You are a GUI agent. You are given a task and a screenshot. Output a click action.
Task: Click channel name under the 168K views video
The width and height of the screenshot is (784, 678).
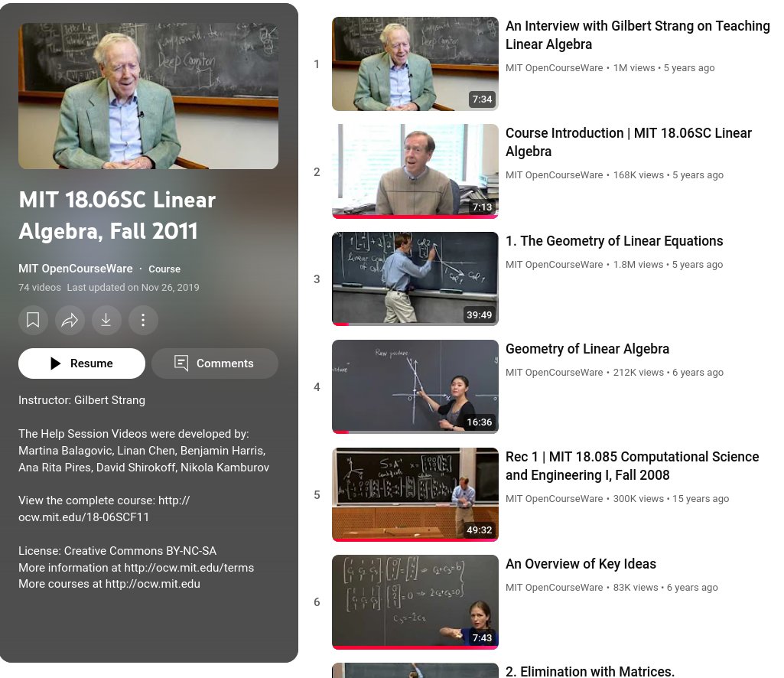554,174
